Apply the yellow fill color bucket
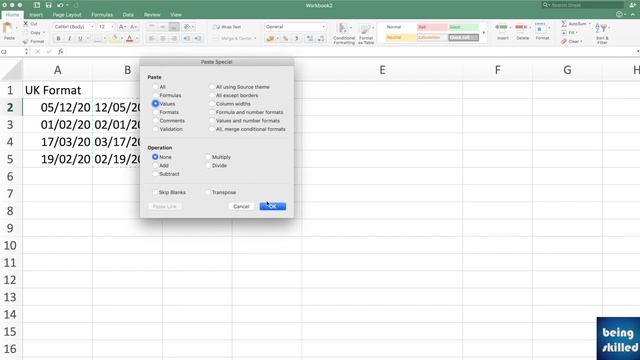Image resolution: width=640 pixels, height=360 pixels. click(x=115, y=38)
